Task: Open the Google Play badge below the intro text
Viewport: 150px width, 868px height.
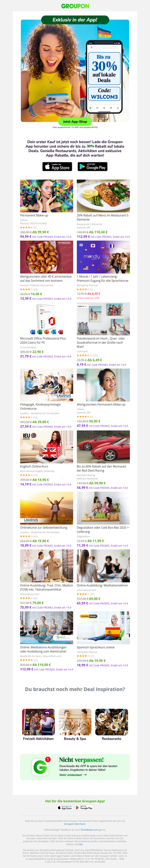Action: (93, 167)
